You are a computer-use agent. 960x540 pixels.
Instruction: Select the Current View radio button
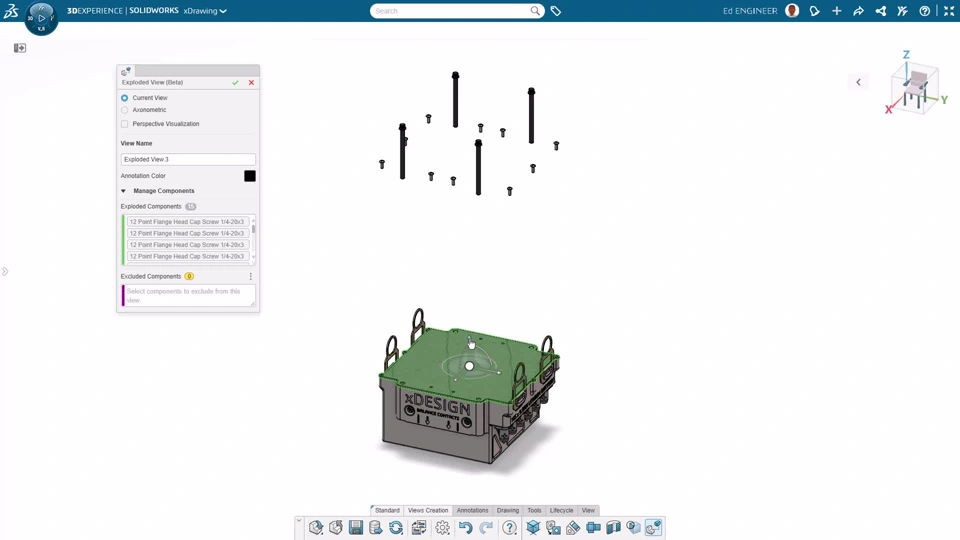pyautogui.click(x=124, y=98)
